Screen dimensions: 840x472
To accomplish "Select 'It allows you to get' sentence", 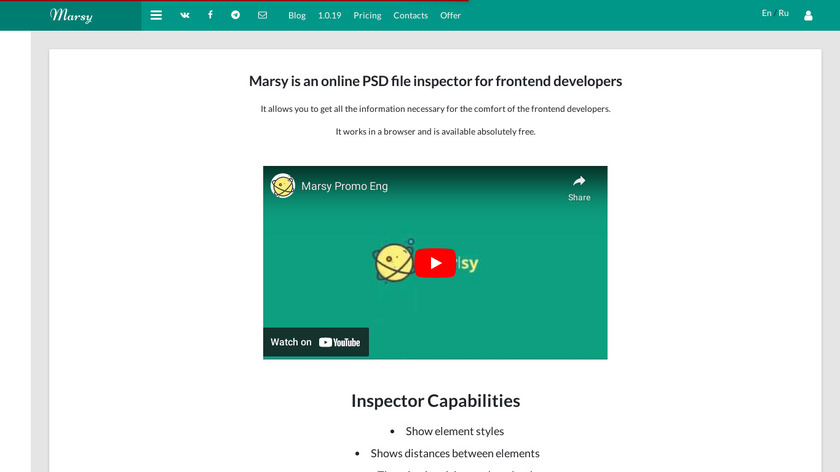I will point(436,109).
